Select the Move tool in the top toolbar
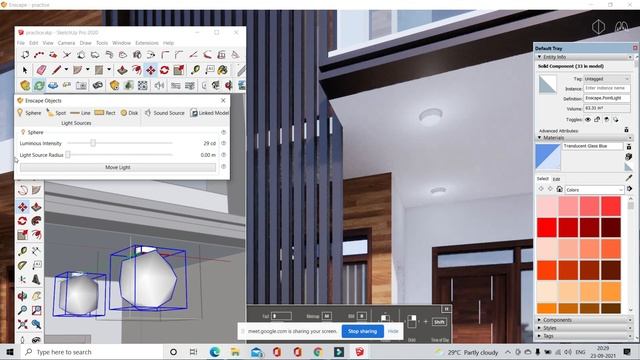 point(151,70)
